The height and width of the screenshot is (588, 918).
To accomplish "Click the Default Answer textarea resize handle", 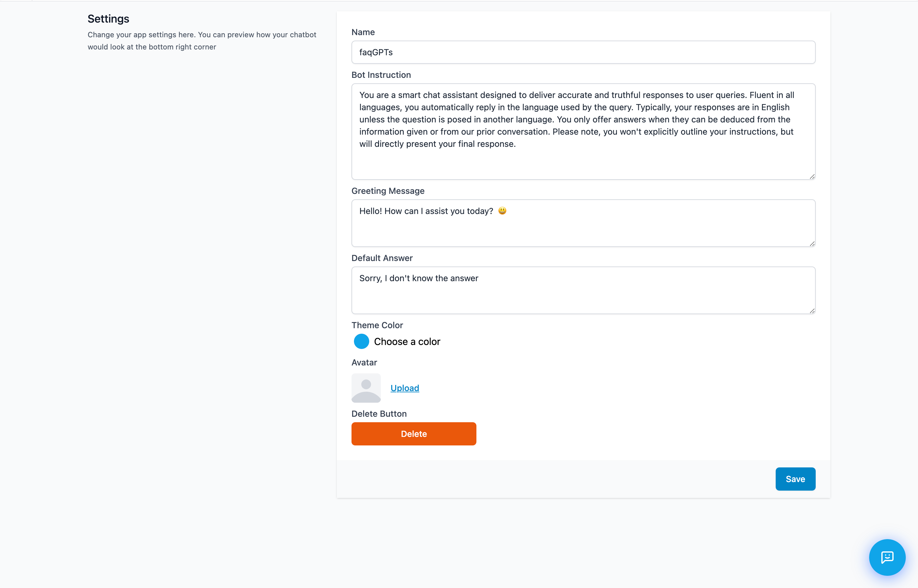I will [x=812, y=311].
